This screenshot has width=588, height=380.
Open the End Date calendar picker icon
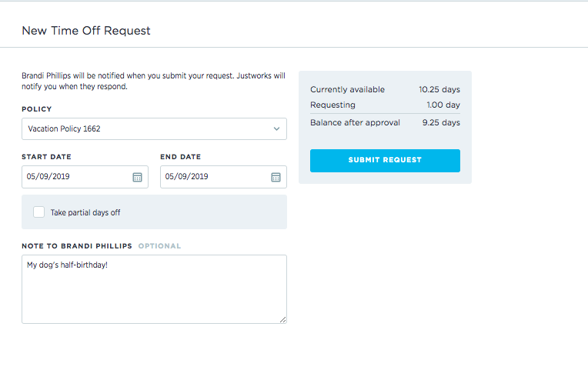pyautogui.click(x=276, y=177)
